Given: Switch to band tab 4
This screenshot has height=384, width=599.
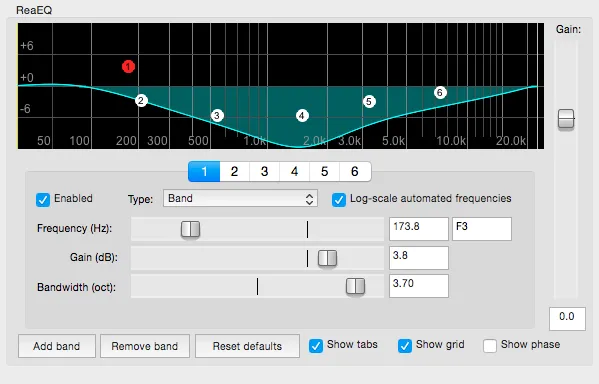Looking at the screenshot, I should 295,172.
